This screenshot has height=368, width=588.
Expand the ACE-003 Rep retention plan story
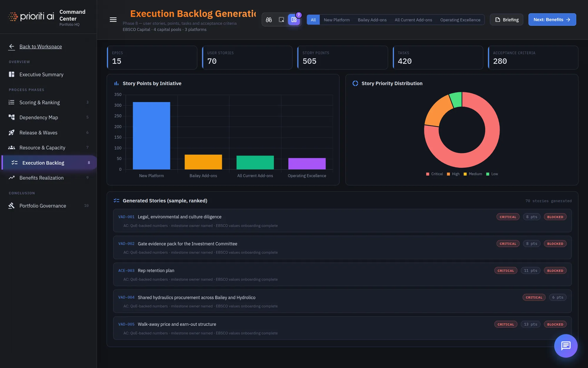[x=342, y=274]
